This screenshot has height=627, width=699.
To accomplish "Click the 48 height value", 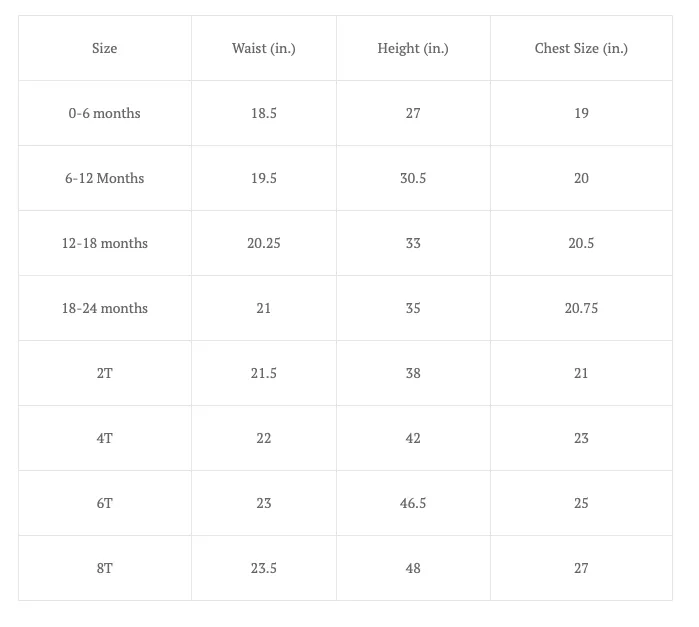I will [413, 569].
